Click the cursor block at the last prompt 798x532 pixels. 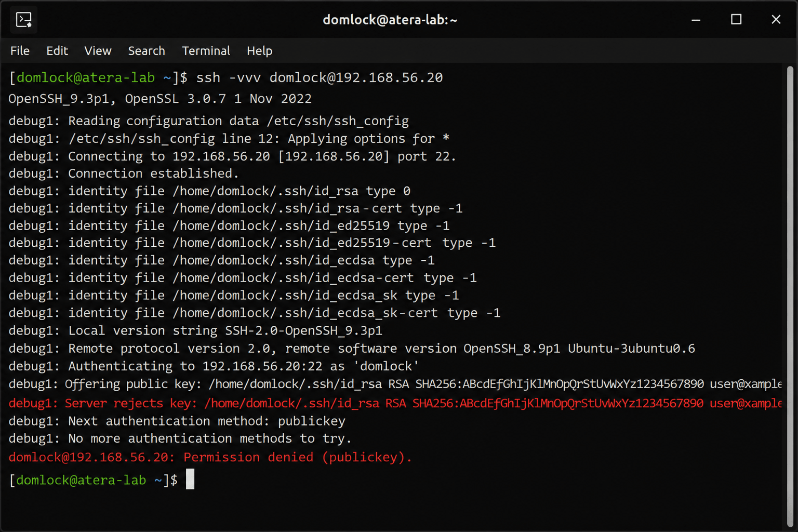[x=190, y=479]
